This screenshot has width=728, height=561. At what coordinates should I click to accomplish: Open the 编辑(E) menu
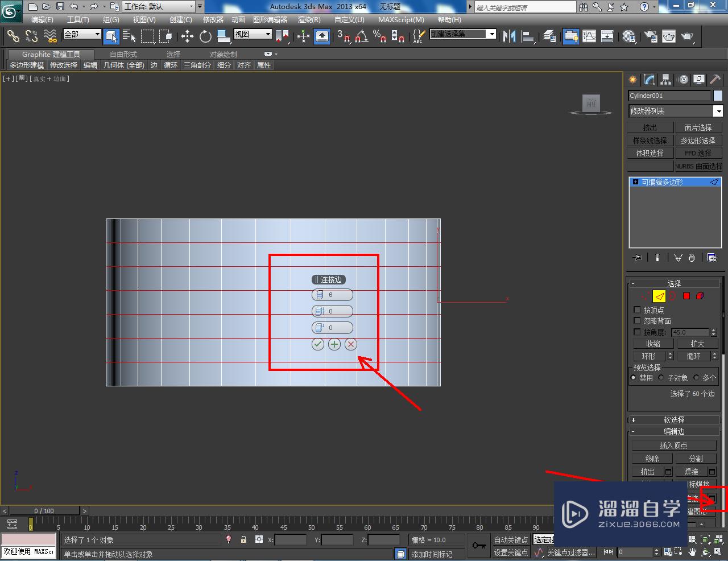pos(42,19)
